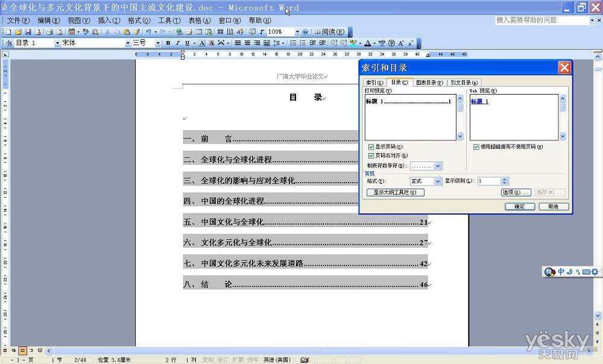Click the Bold formatting button

tap(168, 43)
